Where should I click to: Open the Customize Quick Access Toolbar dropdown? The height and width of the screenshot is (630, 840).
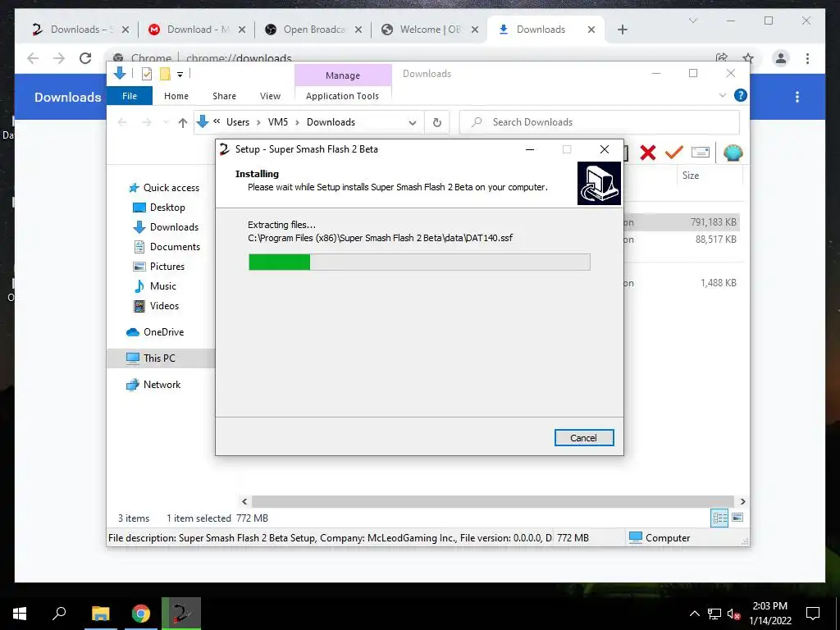(180, 75)
